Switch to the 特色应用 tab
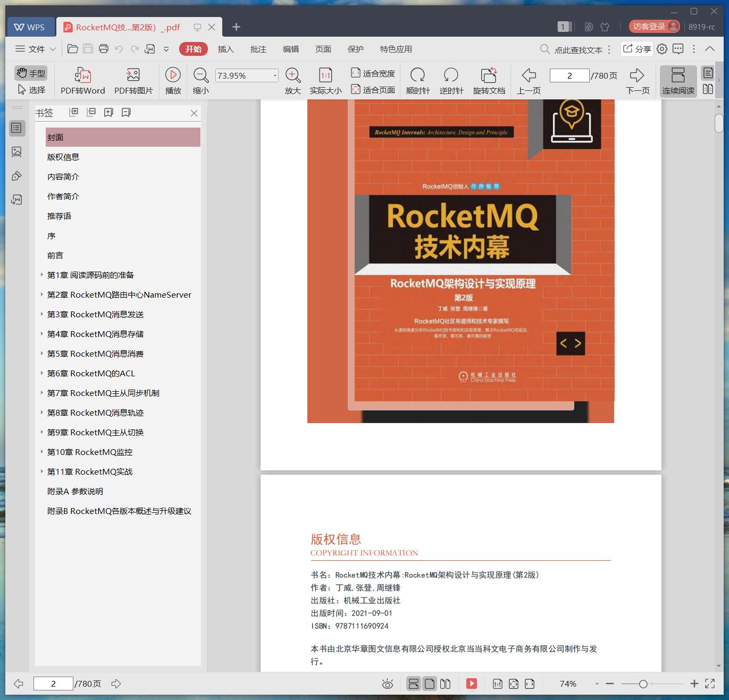729x700 pixels. point(396,49)
